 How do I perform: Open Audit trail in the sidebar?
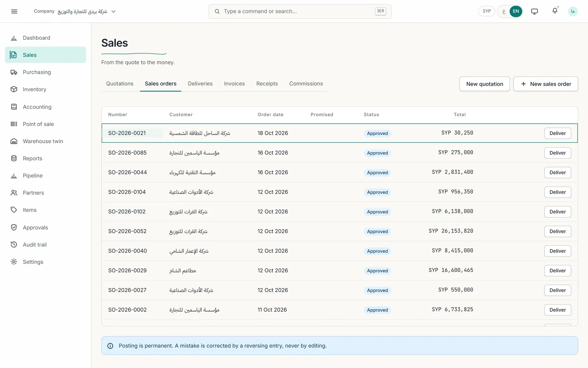click(x=46, y=245)
